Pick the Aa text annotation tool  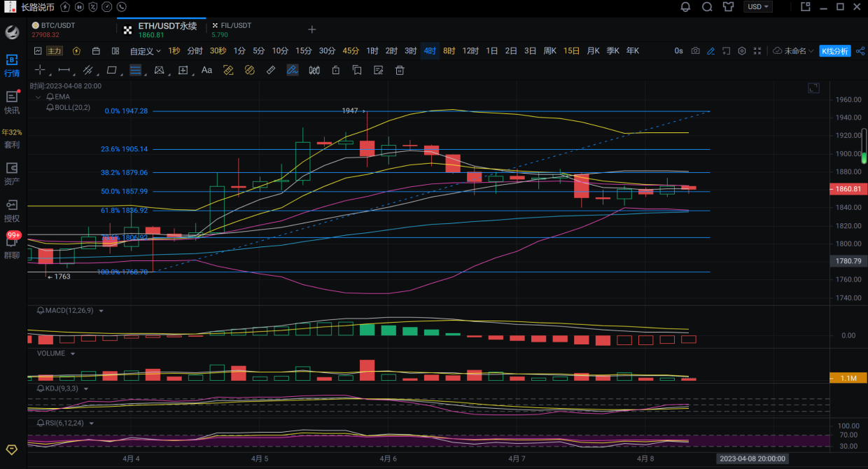click(x=206, y=70)
